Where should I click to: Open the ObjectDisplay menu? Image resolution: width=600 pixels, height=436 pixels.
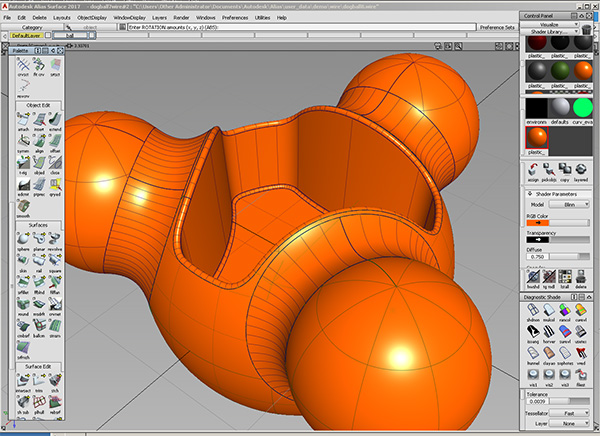[92, 18]
